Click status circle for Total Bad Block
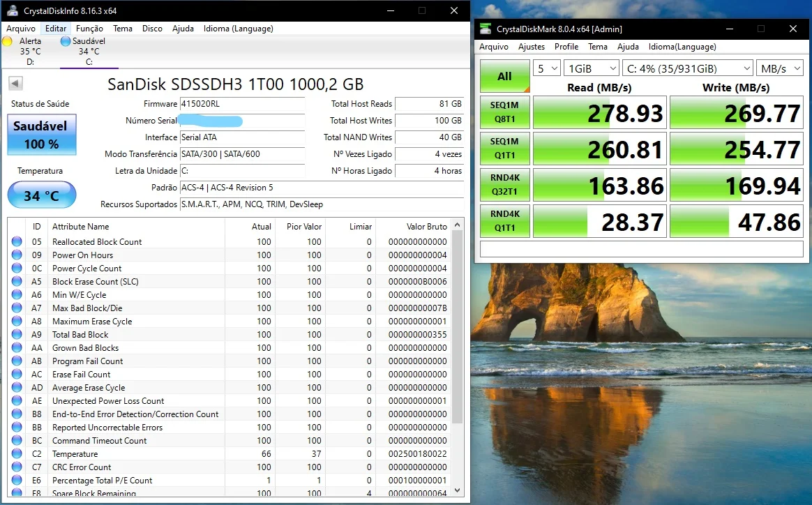Image resolution: width=812 pixels, height=505 pixels. 17,335
